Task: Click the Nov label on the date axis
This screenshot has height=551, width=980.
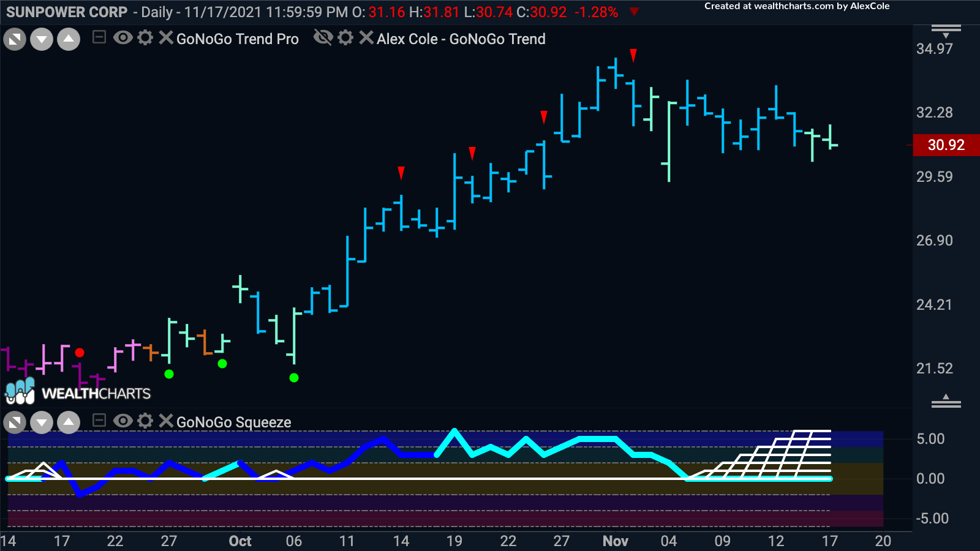Action: pyautogui.click(x=616, y=541)
